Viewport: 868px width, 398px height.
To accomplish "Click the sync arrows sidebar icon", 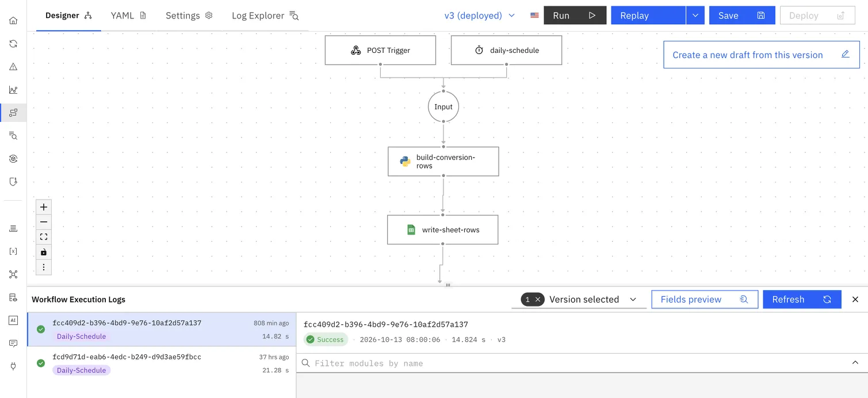I will (x=13, y=44).
